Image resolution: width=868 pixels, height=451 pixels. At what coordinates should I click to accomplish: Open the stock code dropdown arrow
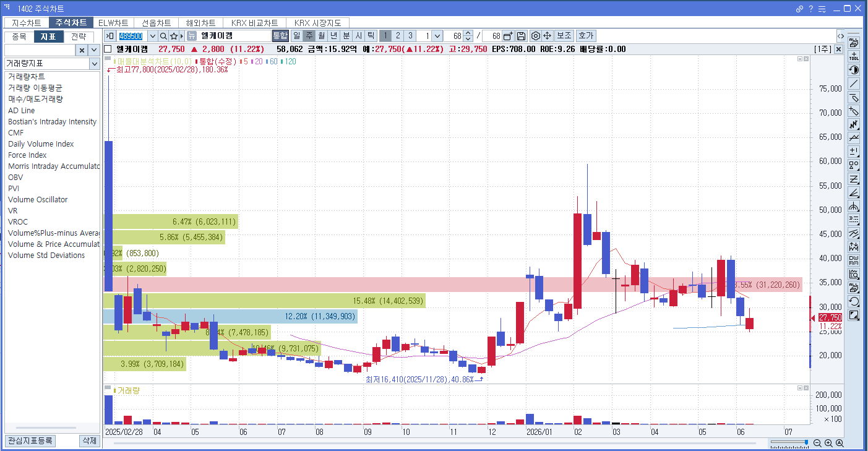[152, 36]
